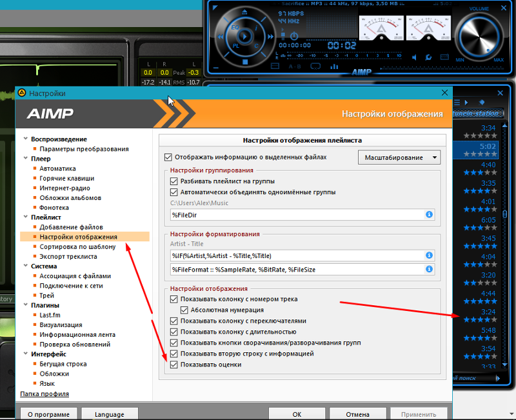Image resolution: width=516 pixels, height=420 pixels.
Task: Open the wrench settings icon in player
Action: (428, 57)
